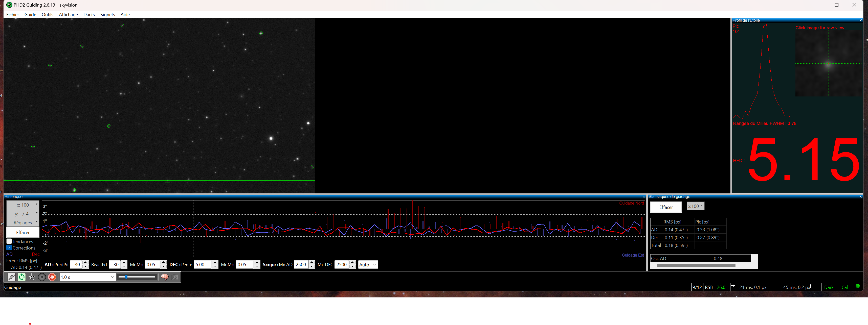
Task: Close the Profil de l'Etoile panel
Action: 861,20
